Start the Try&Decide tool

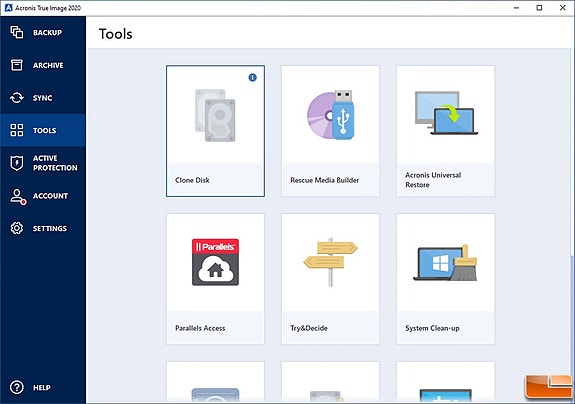[x=330, y=279]
